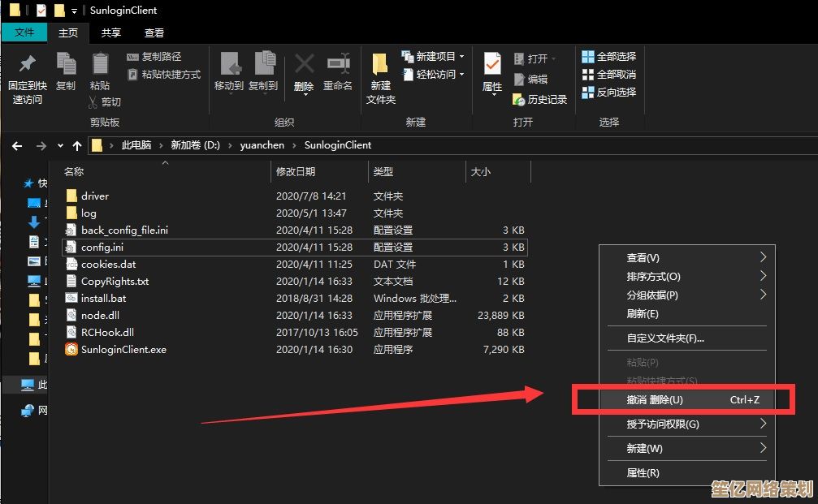Select CopyRights.txt file
The image size is (818, 504).
pos(115,282)
